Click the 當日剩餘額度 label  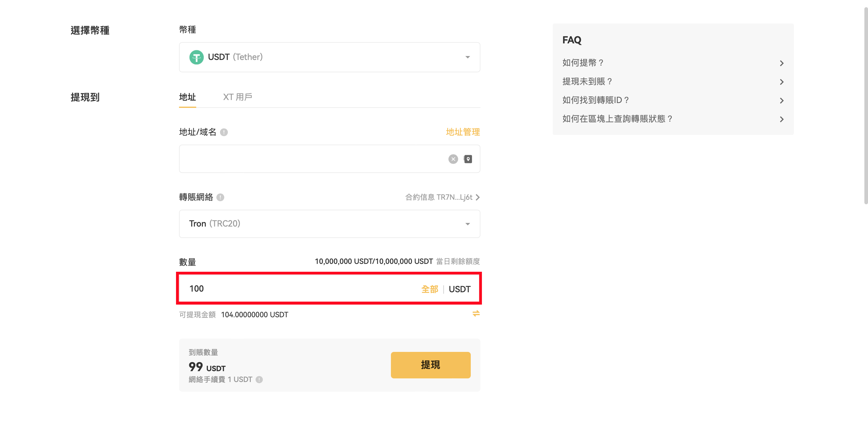pos(458,261)
